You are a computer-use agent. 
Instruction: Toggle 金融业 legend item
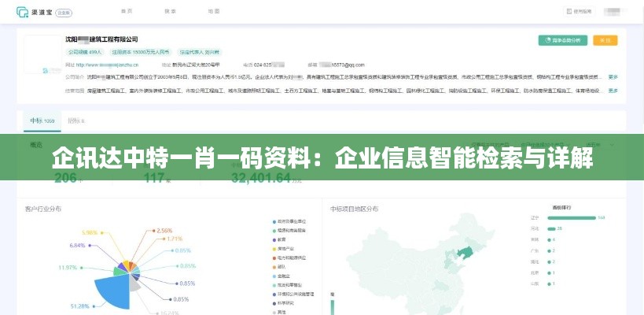(282, 276)
